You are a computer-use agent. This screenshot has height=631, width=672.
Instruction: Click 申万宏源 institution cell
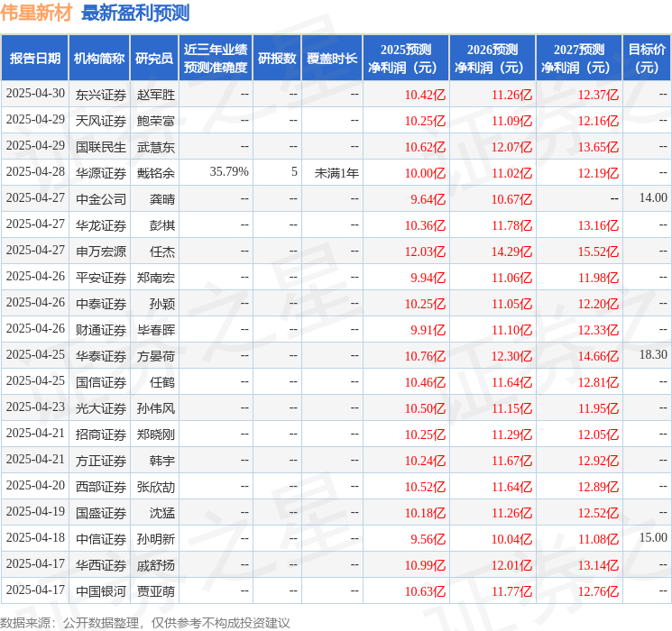101,251
